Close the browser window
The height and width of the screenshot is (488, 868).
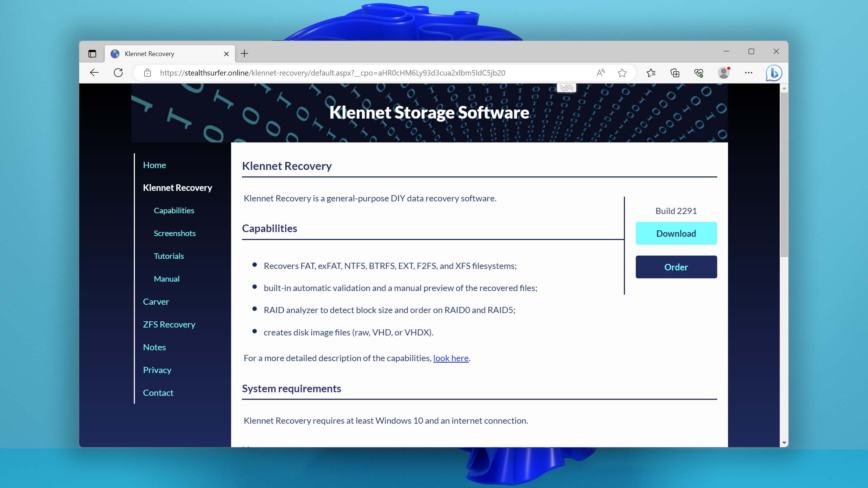[x=776, y=51]
